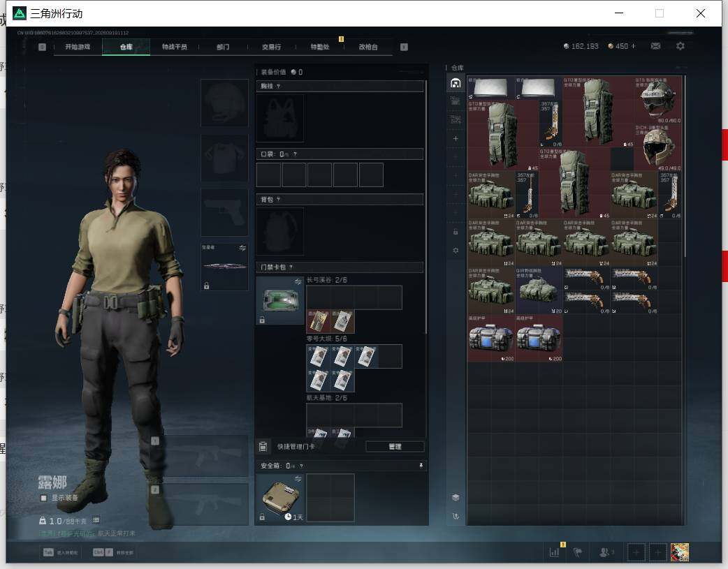This screenshot has width=728, height=569.
Task: Select the 仓库 tab
Action: click(126, 47)
